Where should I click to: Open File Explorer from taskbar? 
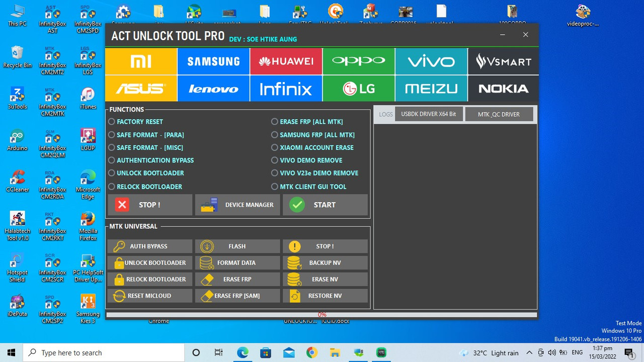335,352
